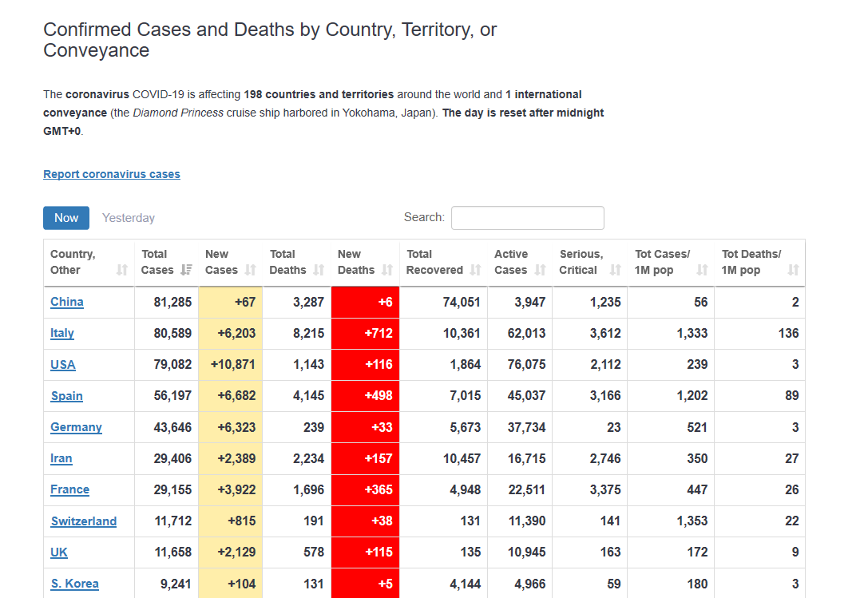This screenshot has width=868, height=598.
Task: Click Germany's yellow new cases cell
Action: pos(230,428)
